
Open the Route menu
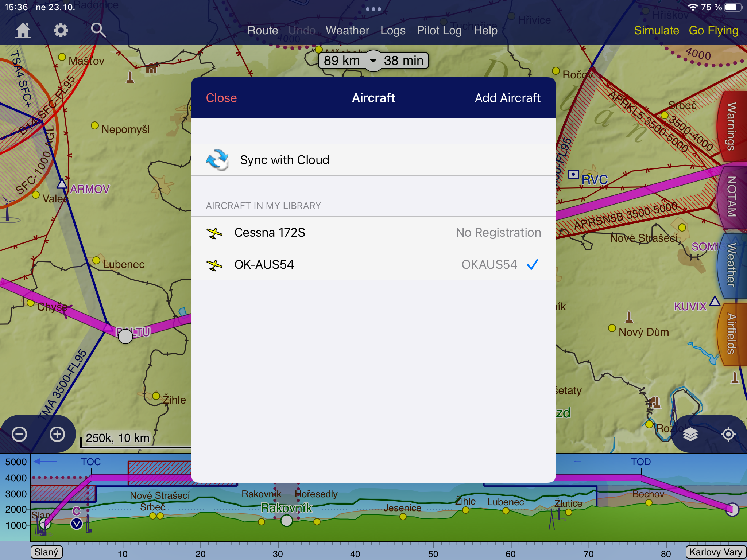(x=263, y=30)
